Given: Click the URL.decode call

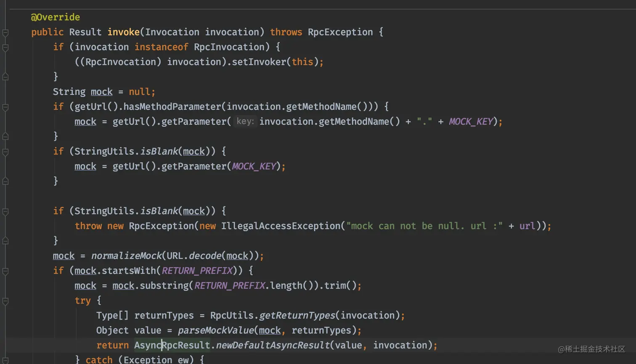Looking at the screenshot, I should [194, 256].
